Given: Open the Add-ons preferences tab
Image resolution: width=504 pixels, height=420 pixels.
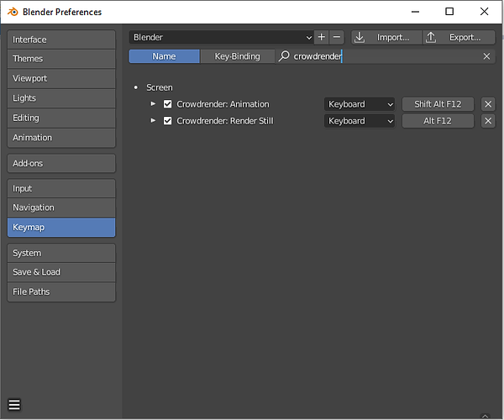Looking at the screenshot, I should point(61,163).
